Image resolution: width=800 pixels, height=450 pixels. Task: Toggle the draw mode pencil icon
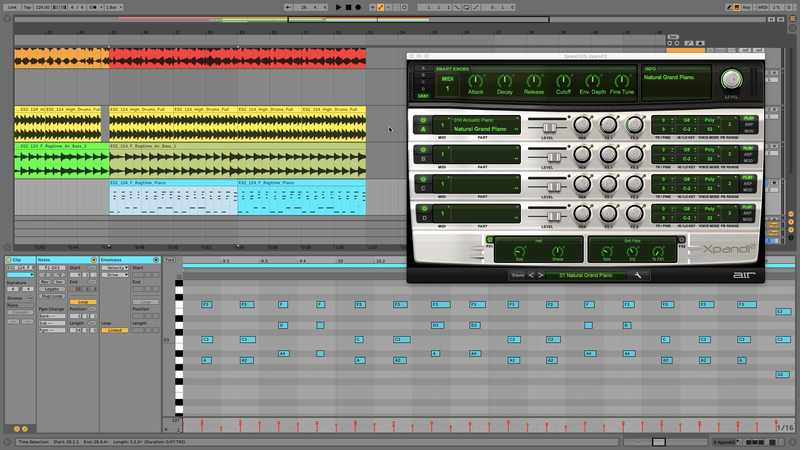click(729, 7)
